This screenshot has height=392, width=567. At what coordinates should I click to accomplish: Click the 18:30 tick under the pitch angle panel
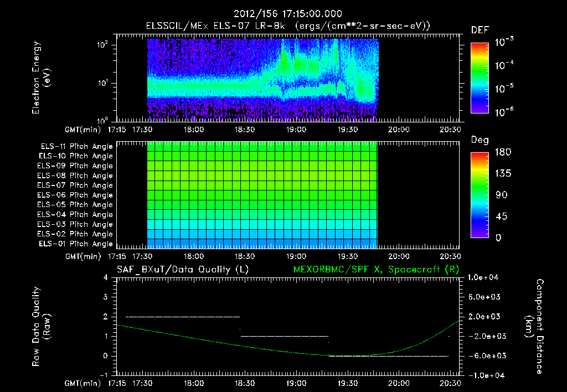point(245,256)
